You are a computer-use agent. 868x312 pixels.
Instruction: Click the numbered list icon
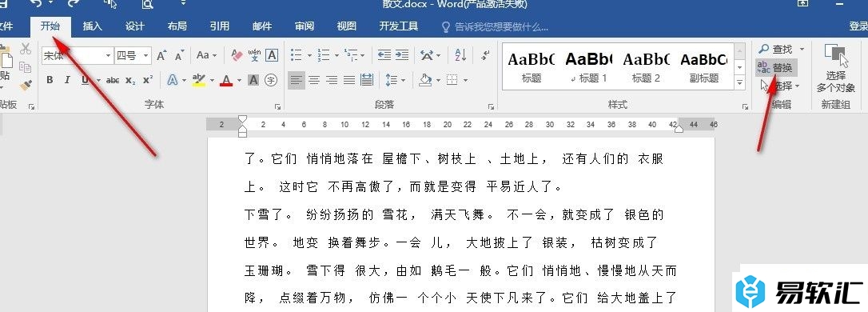pos(325,55)
